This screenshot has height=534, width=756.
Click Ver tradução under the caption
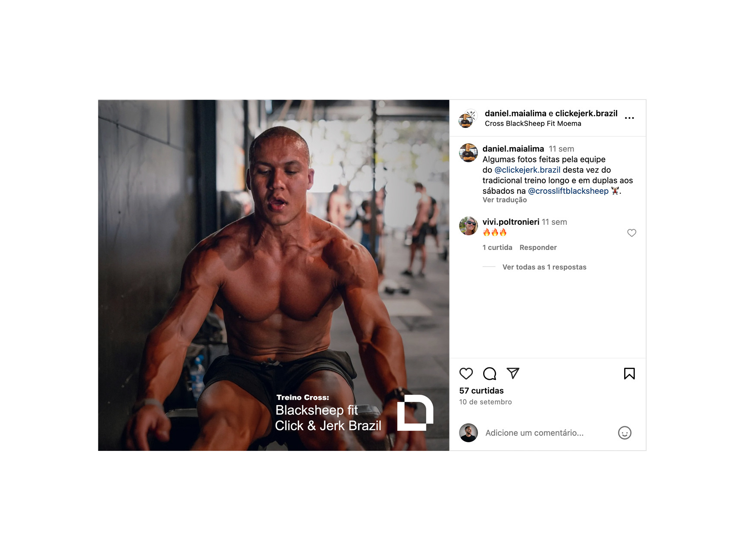tap(505, 200)
